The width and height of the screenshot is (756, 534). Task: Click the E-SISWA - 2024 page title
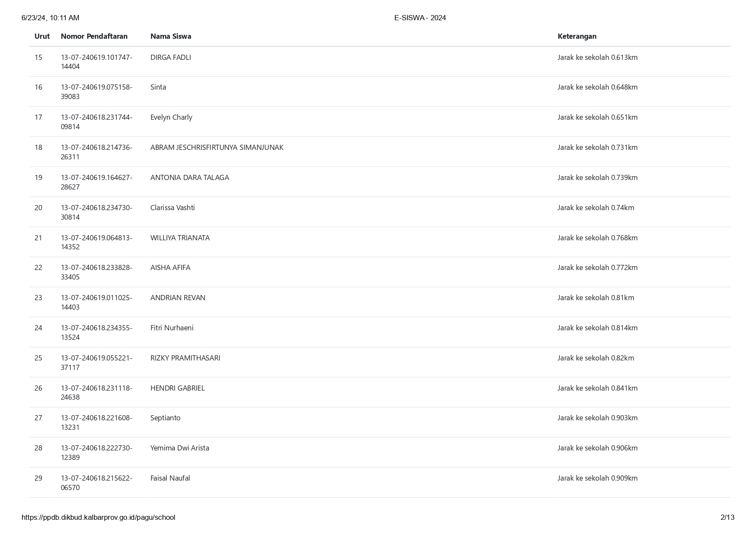click(420, 18)
